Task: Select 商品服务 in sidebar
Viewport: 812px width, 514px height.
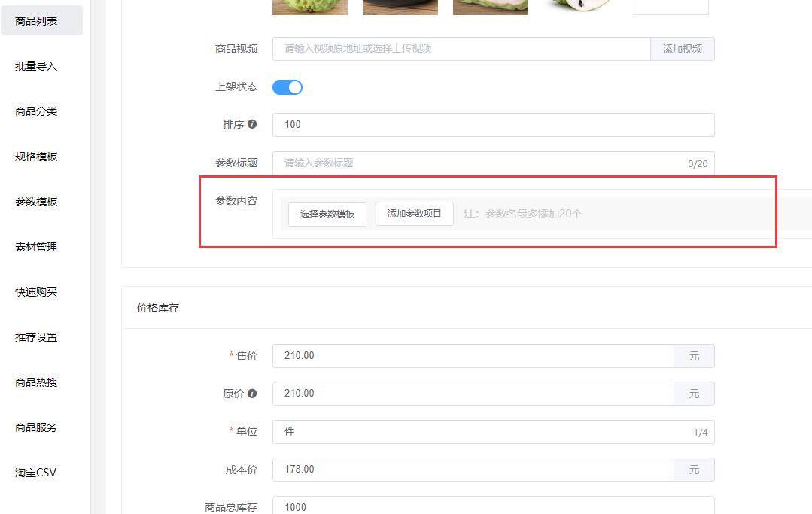Action: 35,427
